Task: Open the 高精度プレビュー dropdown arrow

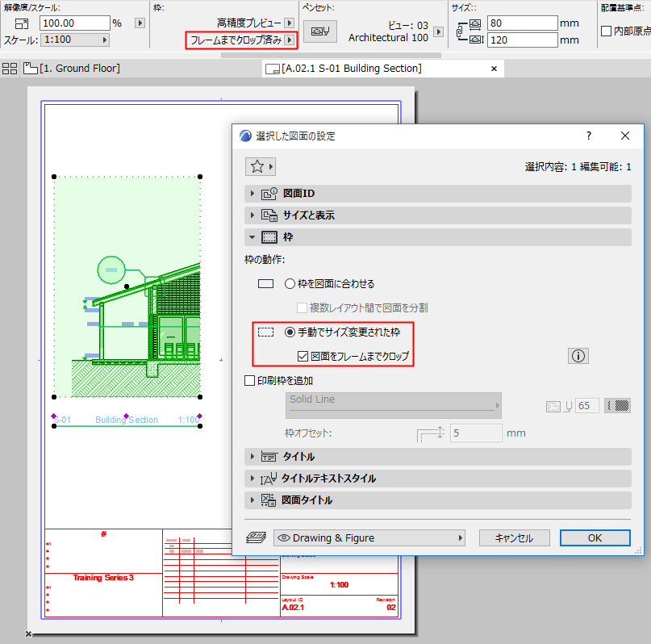Action: click(290, 23)
